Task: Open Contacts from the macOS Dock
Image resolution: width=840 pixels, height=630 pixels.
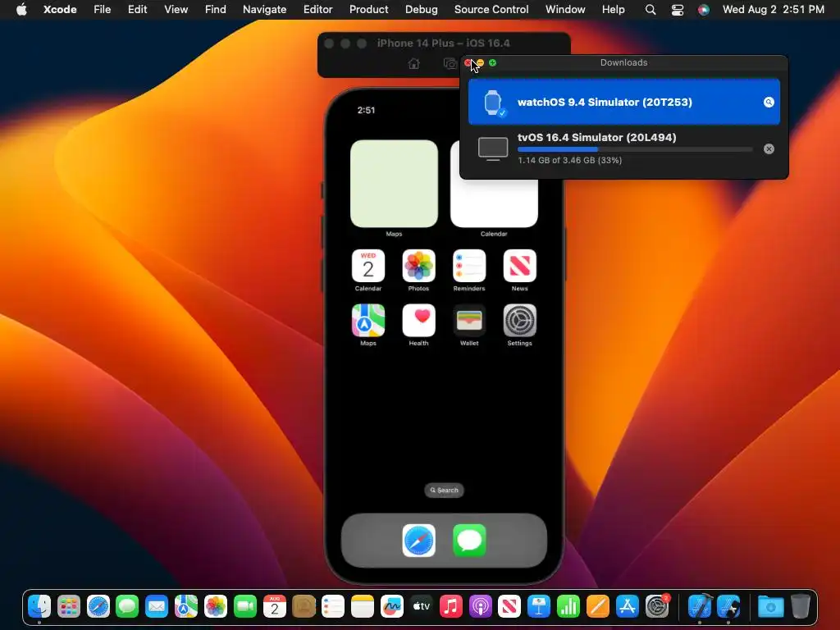Action: (304, 606)
